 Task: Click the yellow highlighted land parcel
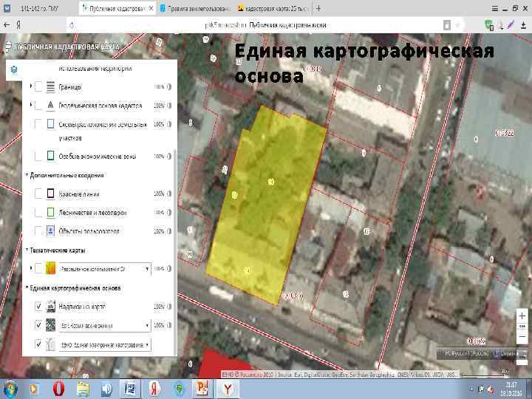pos(265,204)
